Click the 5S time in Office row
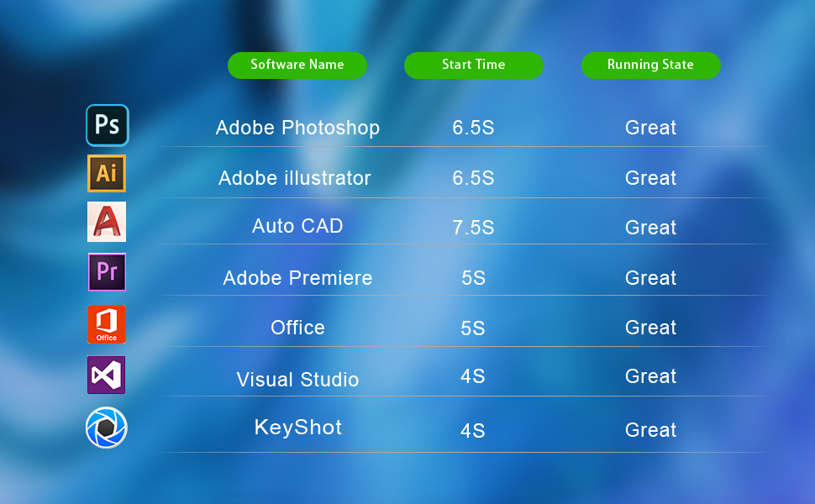Image resolution: width=815 pixels, height=504 pixels. 473,328
